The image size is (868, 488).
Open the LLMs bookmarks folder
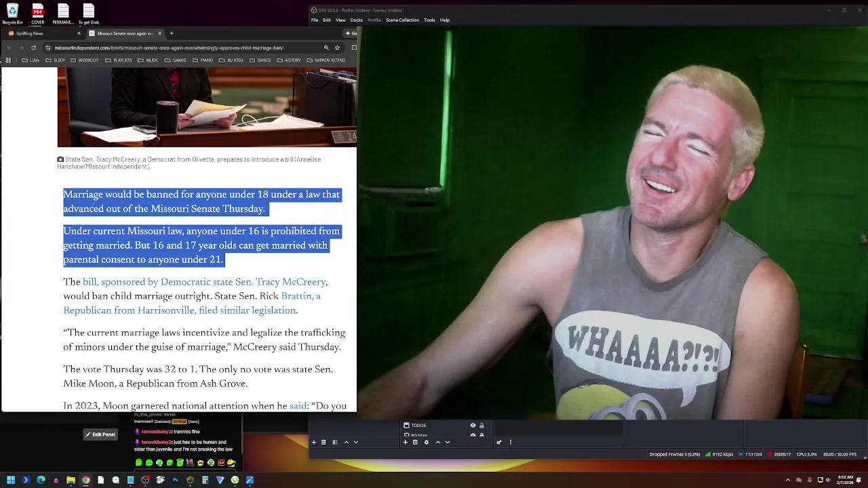[x=30, y=60]
